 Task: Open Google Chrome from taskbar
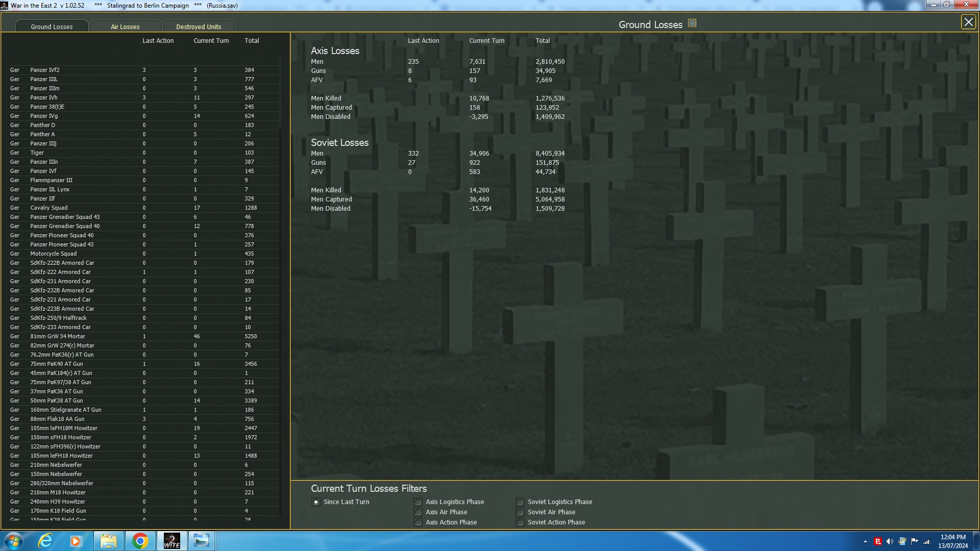click(140, 541)
